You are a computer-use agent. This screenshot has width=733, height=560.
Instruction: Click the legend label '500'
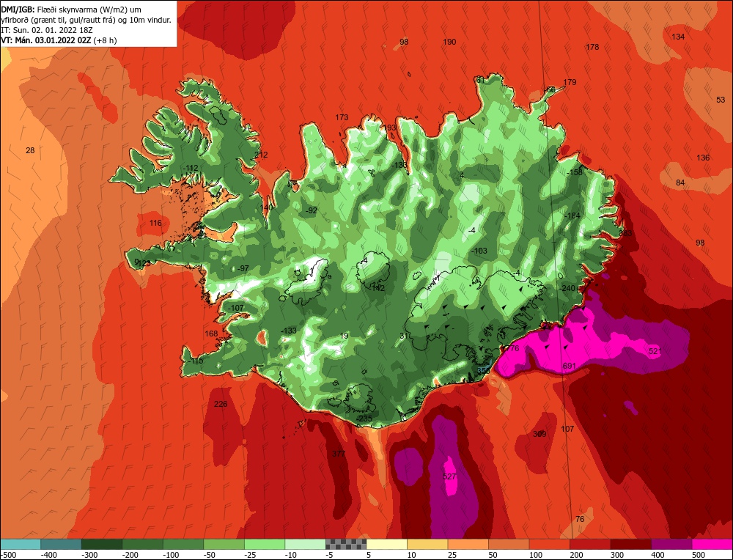[x=699, y=555]
